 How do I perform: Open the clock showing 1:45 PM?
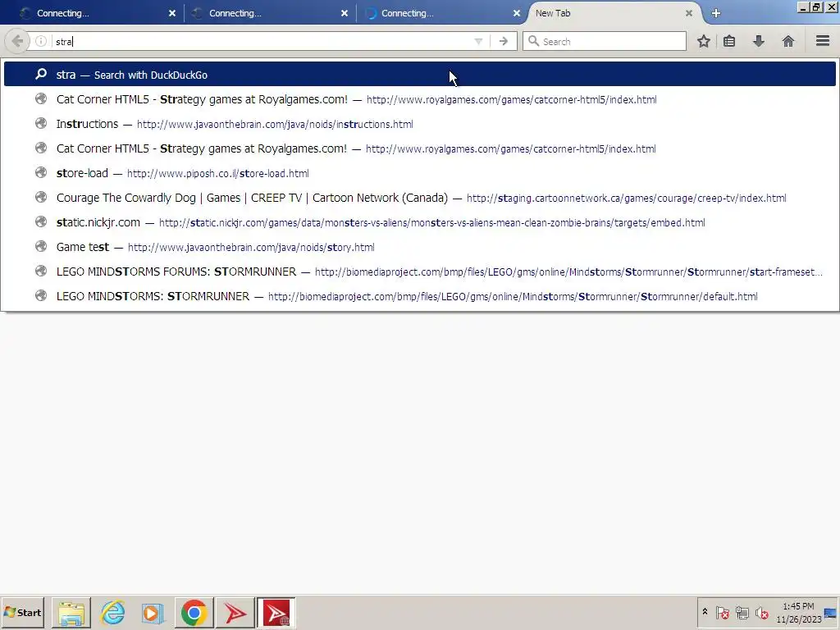[x=798, y=612]
